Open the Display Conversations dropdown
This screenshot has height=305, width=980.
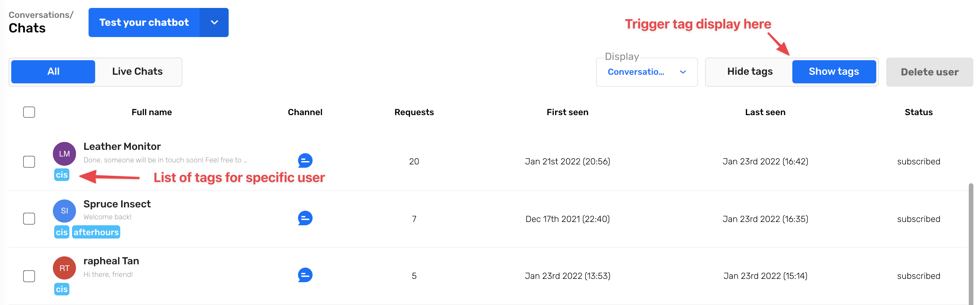tap(647, 72)
